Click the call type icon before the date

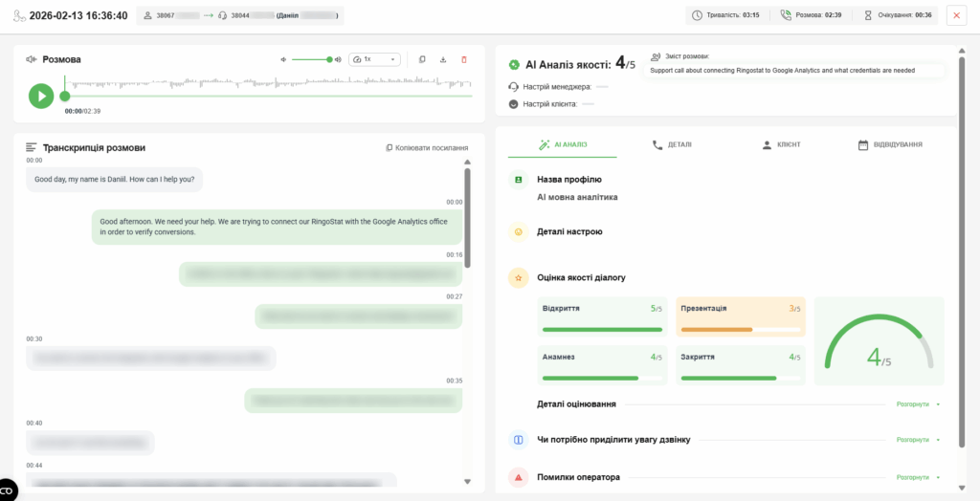[19, 15]
